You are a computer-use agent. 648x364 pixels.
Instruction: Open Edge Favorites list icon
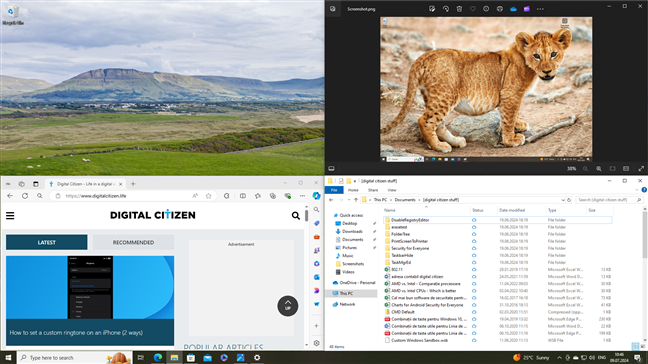tap(258, 196)
